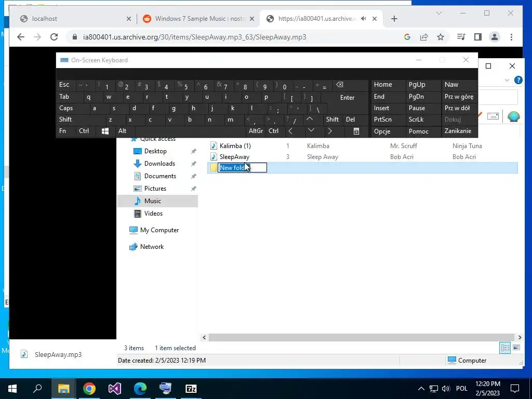532x399 pixels.
Task: Switch to the Windows 7 Sample Music tab
Action: coord(198,19)
